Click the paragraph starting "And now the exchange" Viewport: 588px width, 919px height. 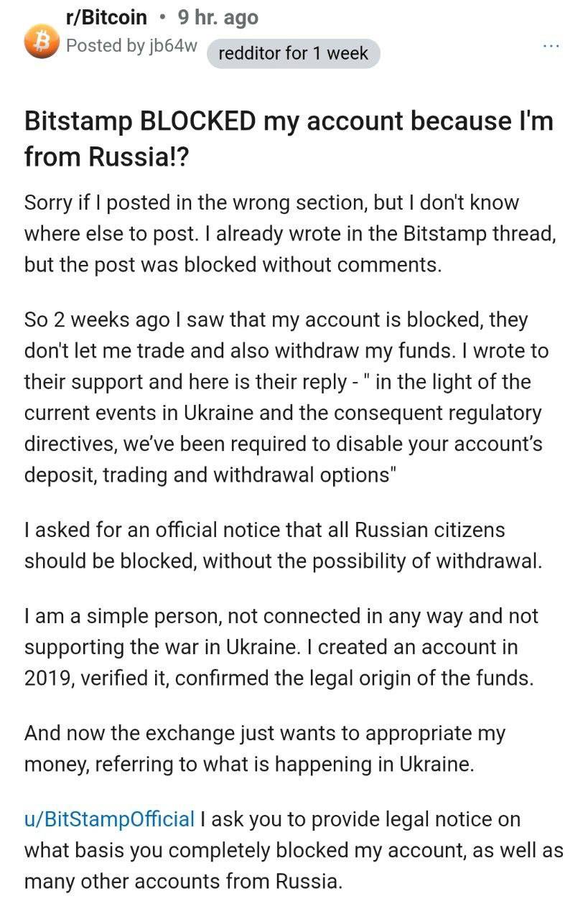point(265,749)
